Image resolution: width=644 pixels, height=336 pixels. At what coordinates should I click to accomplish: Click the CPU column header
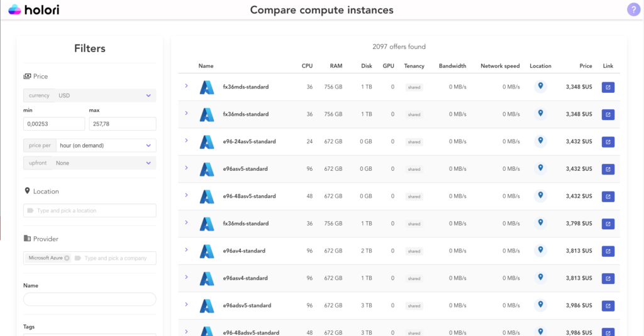pyautogui.click(x=307, y=66)
